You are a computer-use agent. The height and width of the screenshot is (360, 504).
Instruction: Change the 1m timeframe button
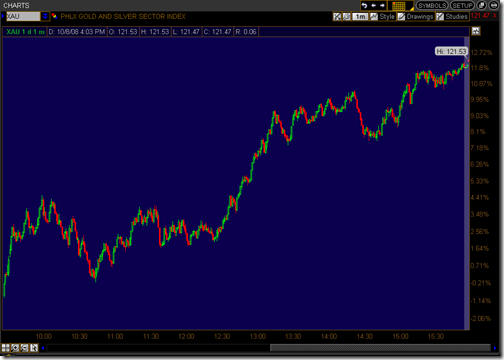pos(360,16)
